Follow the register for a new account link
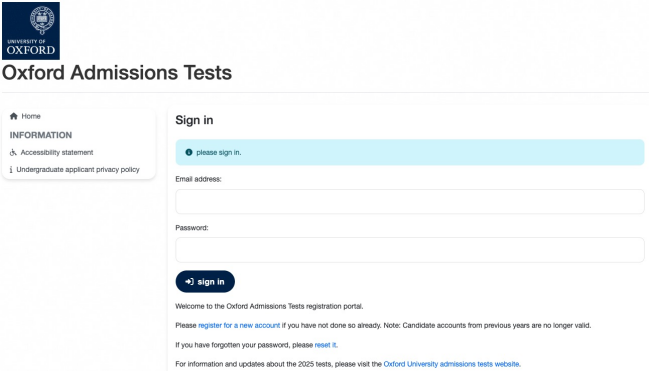Screen dimensions: 650x371 pyautogui.click(x=239, y=325)
